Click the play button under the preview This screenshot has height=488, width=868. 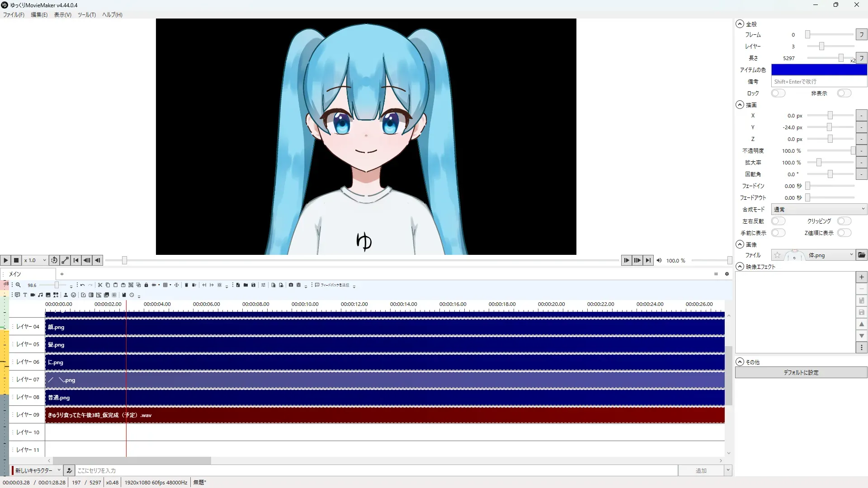coord(5,260)
